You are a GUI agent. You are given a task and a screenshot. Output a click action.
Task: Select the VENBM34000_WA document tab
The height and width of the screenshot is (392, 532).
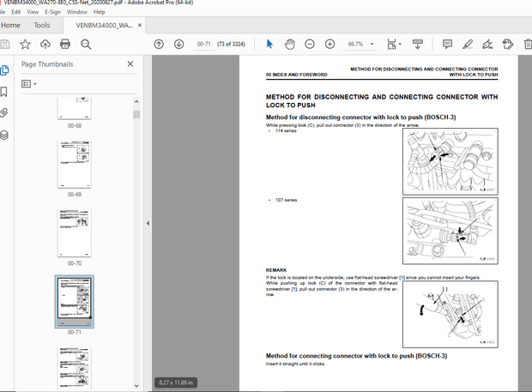point(104,26)
